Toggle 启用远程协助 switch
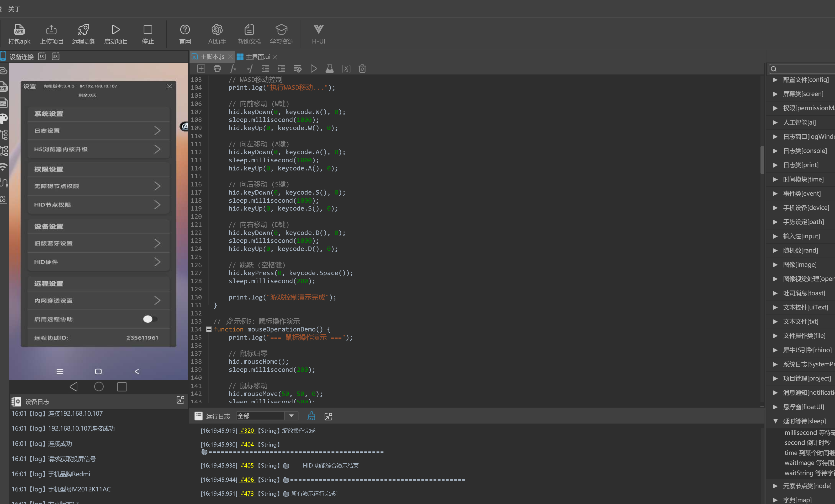835x504 pixels. click(x=150, y=319)
